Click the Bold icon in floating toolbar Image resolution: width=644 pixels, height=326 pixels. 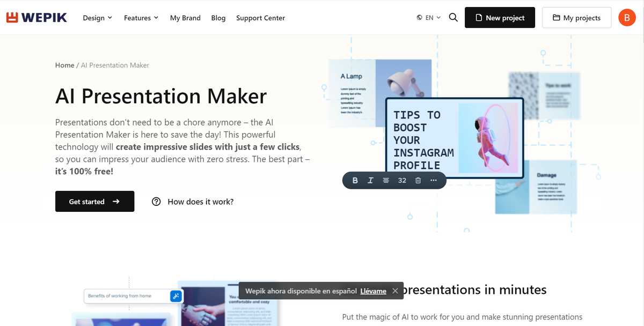355,180
